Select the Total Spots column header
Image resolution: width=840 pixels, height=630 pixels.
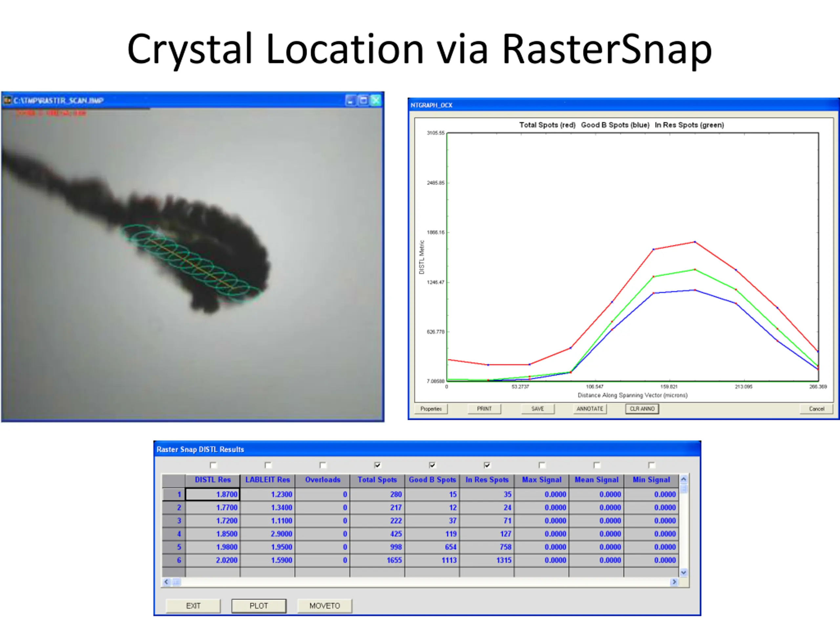click(x=377, y=480)
